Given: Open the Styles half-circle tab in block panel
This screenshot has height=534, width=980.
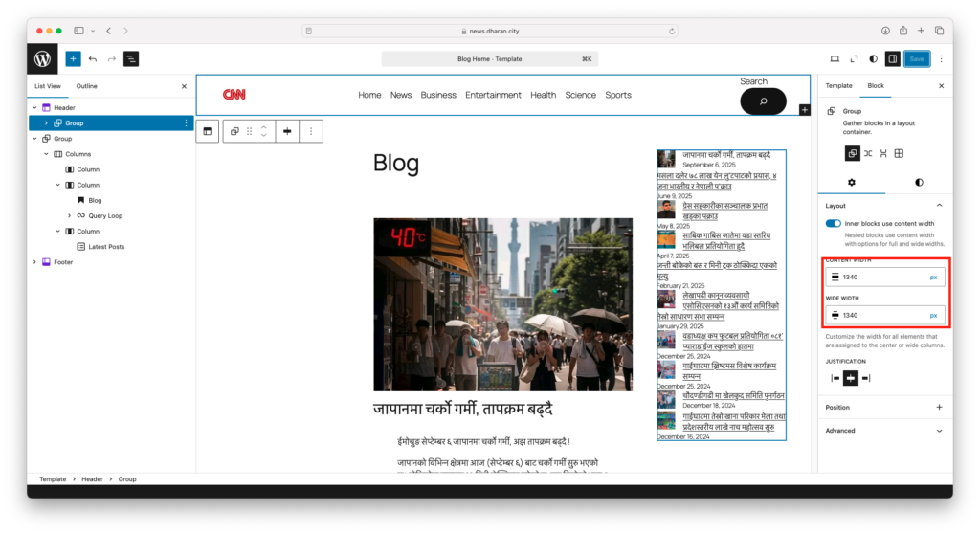Looking at the screenshot, I should coord(919,183).
